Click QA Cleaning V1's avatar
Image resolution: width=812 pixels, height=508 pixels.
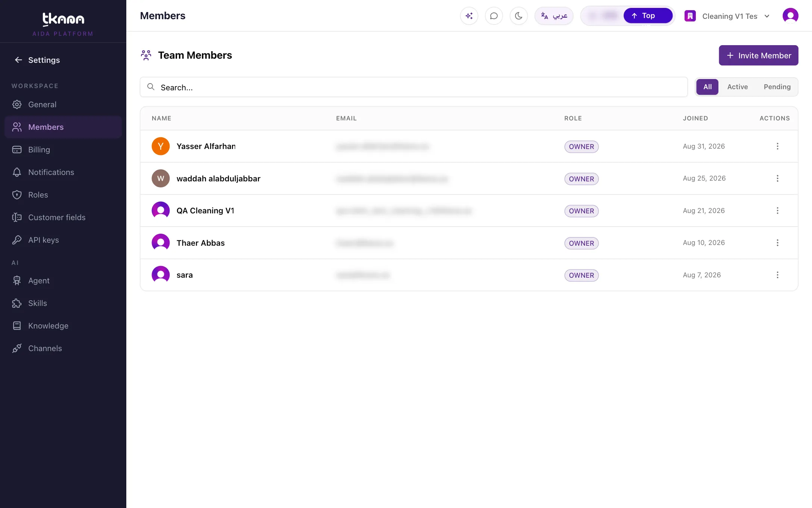[x=161, y=211]
